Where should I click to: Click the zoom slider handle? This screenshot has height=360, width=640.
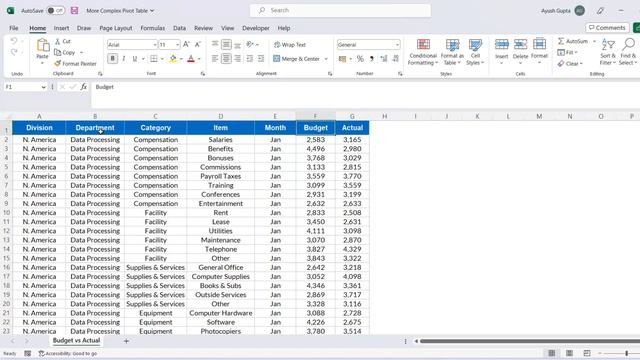(627, 353)
